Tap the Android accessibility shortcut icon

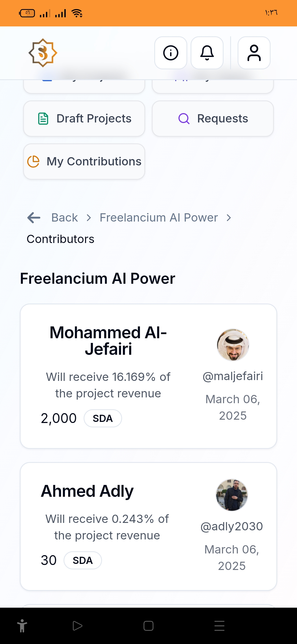(x=22, y=626)
